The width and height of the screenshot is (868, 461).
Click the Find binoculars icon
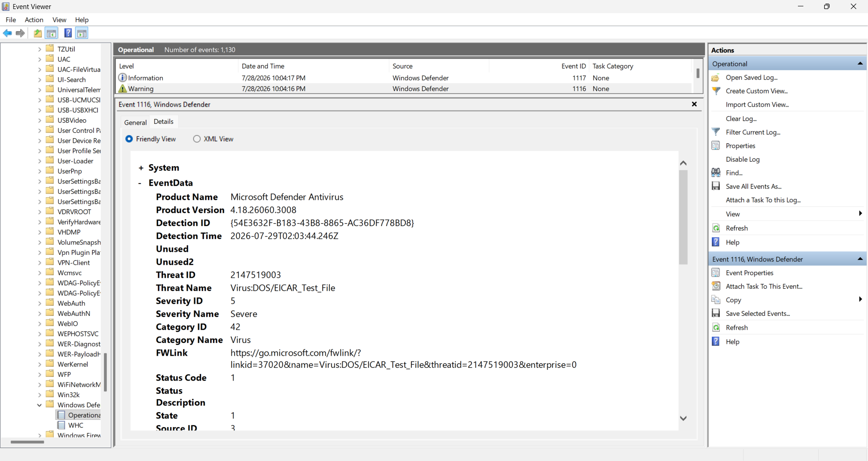(716, 173)
